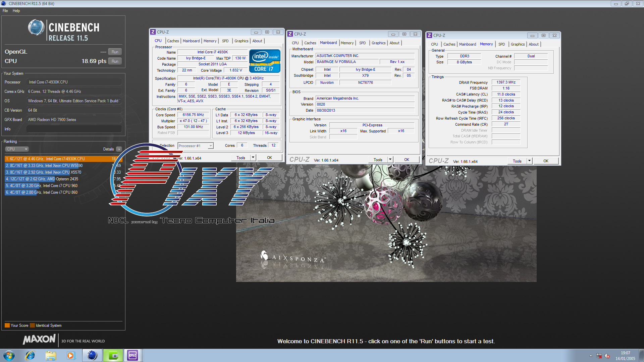The image size is (644, 362).
Task: Switch to CPU tab in CPU-Z Mainboard window
Action: pos(295,43)
